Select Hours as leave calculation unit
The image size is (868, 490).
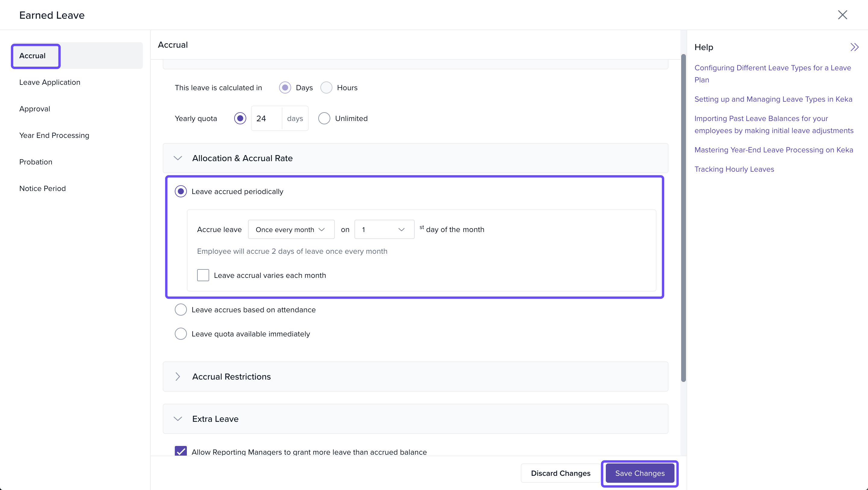326,88
